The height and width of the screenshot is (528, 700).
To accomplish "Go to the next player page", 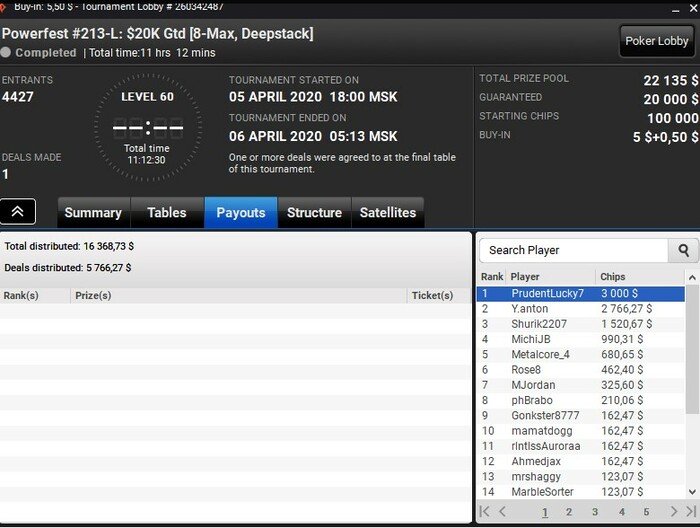I will [673, 511].
